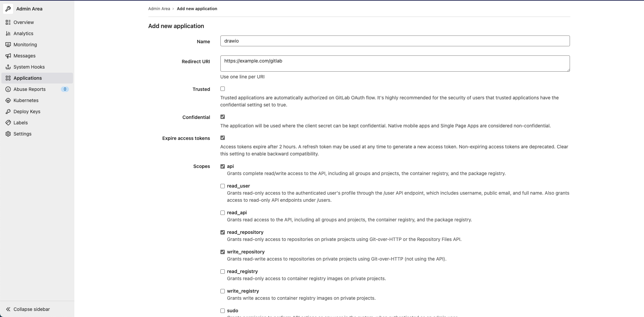Click the Analytics chart icon

point(8,33)
